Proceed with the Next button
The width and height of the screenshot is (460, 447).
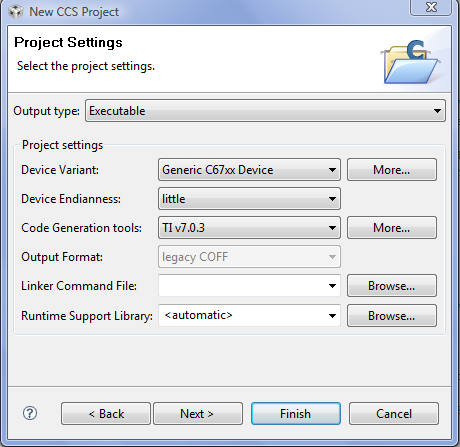point(198,414)
